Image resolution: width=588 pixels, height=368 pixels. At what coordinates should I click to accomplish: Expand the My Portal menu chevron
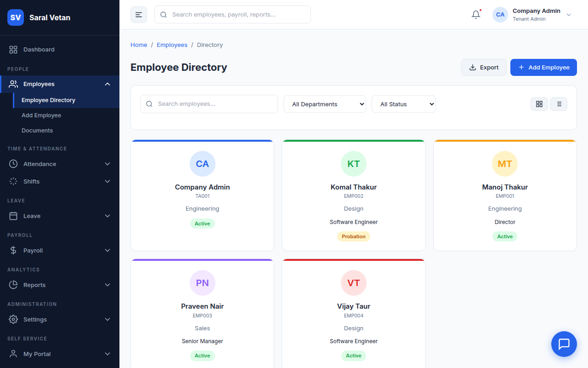[x=107, y=354]
